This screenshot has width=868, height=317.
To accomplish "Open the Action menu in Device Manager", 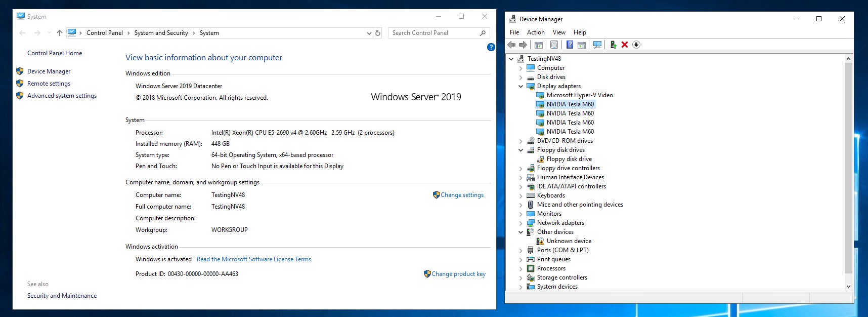I will (536, 32).
